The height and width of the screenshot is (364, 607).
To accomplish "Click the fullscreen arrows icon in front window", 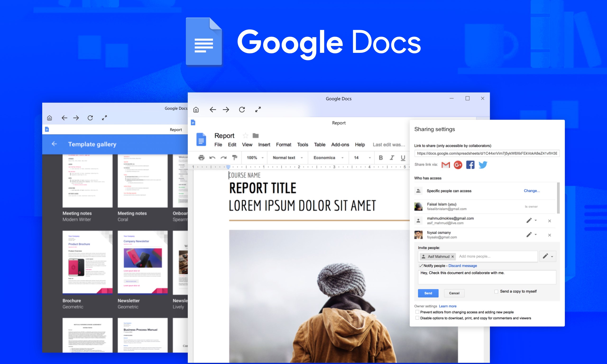I will [258, 110].
